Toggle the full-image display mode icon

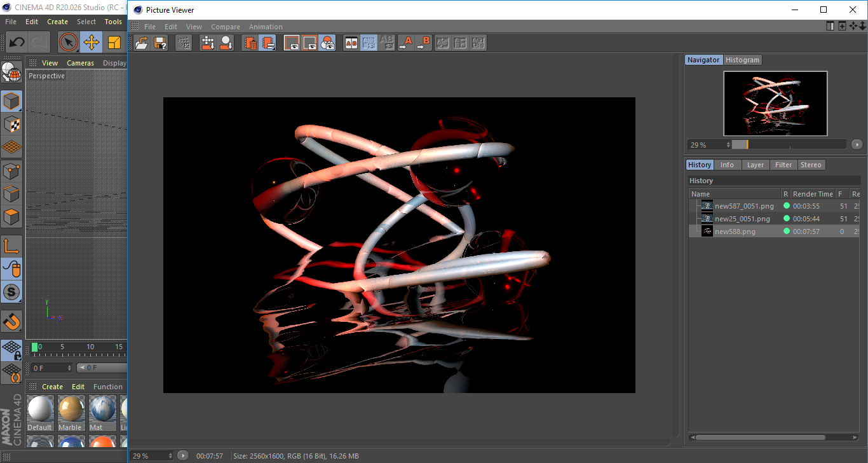(292, 43)
